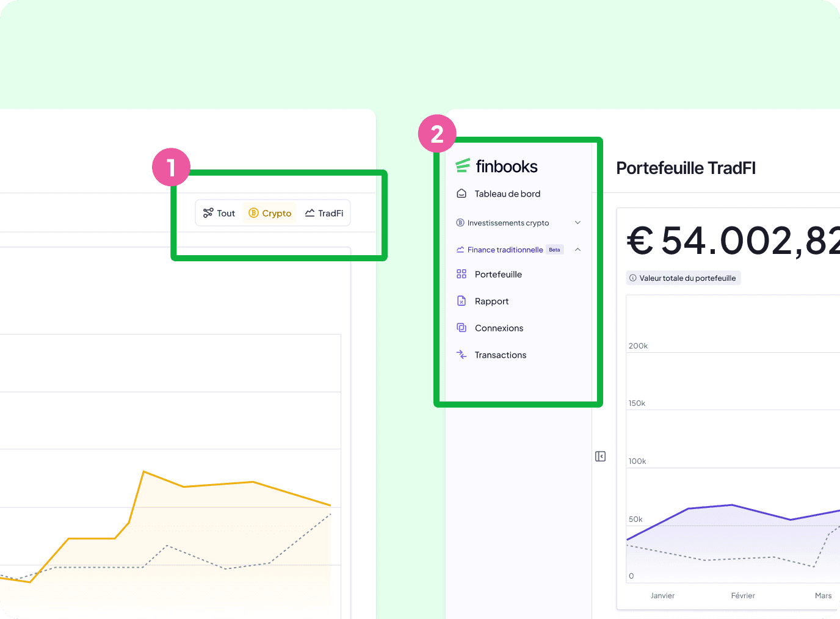Click the info icon beside Valeur totale

tap(633, 278)
